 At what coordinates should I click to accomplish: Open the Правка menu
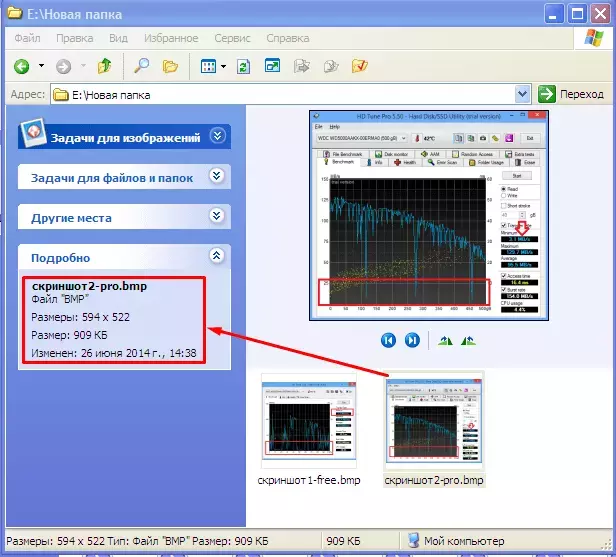pyautogui.click(x=75, y=38)
